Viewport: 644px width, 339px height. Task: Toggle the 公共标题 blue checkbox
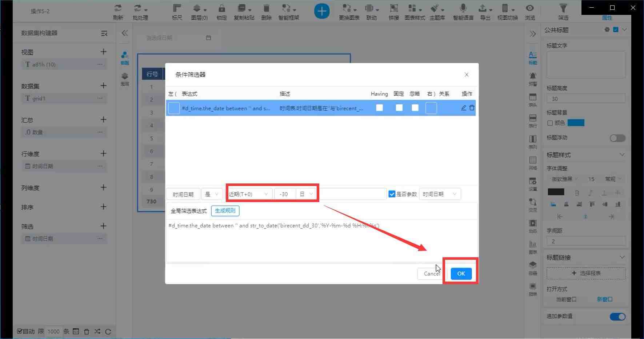click(616, 30)
